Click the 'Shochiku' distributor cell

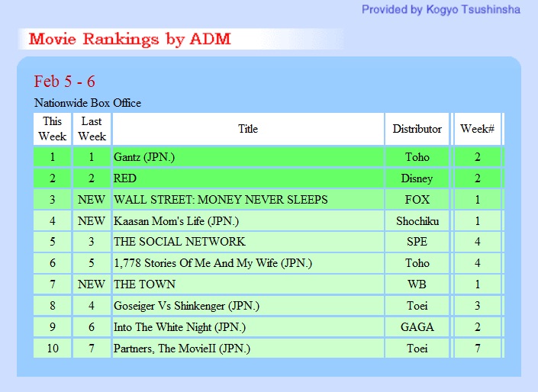[417, 221]
